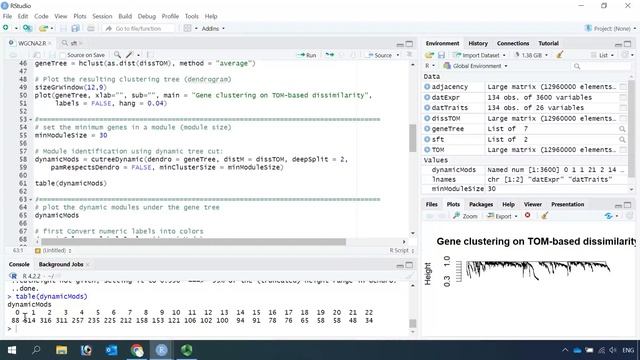Open the Export plot dropdown
Viewport: 640px width, 360px height.
point(502,216)
